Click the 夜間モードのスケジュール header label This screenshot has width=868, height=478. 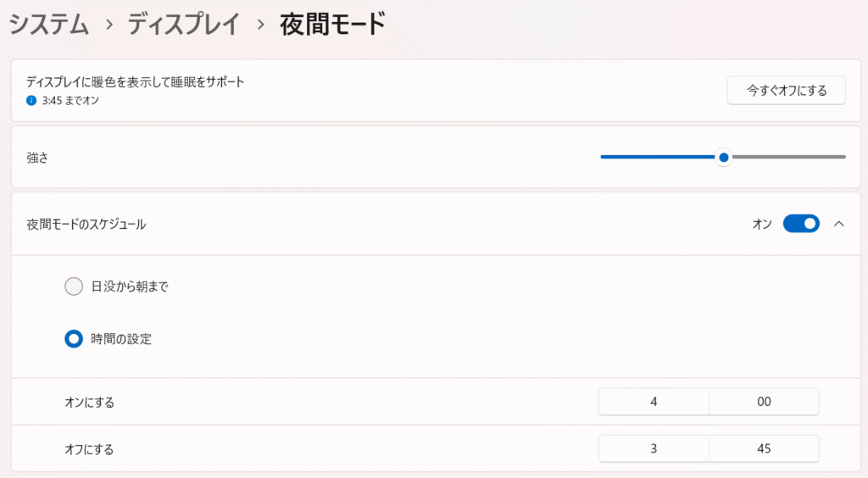pyautogui.click(x=86, y=225)
